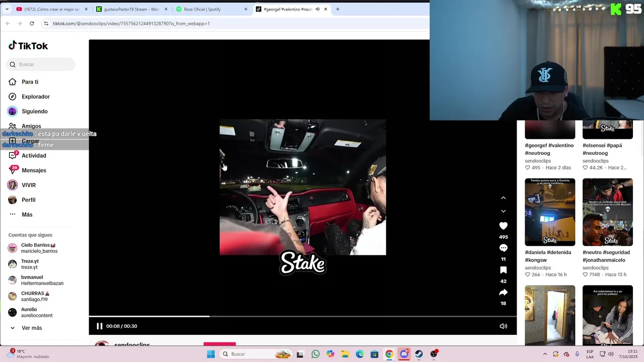
Task: Open ESP LAA language switcher
Action: pyautogui.click(x=590, y=354)
